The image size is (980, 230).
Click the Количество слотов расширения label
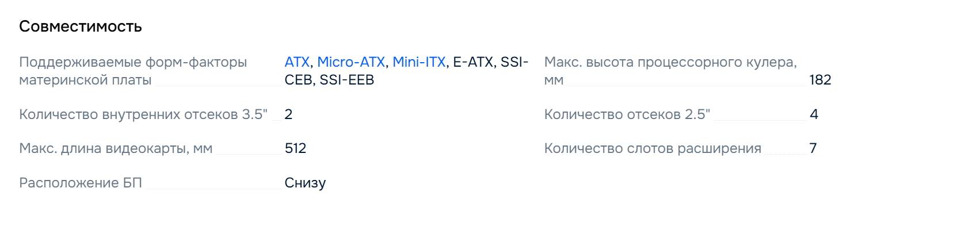[x=653, y=148]
